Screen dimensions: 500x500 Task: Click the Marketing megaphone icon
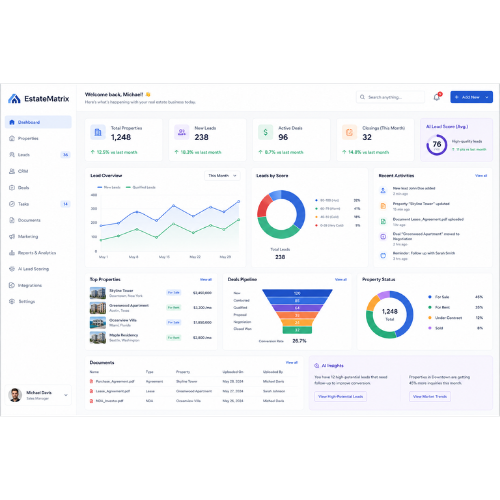(x=12, y=236)
